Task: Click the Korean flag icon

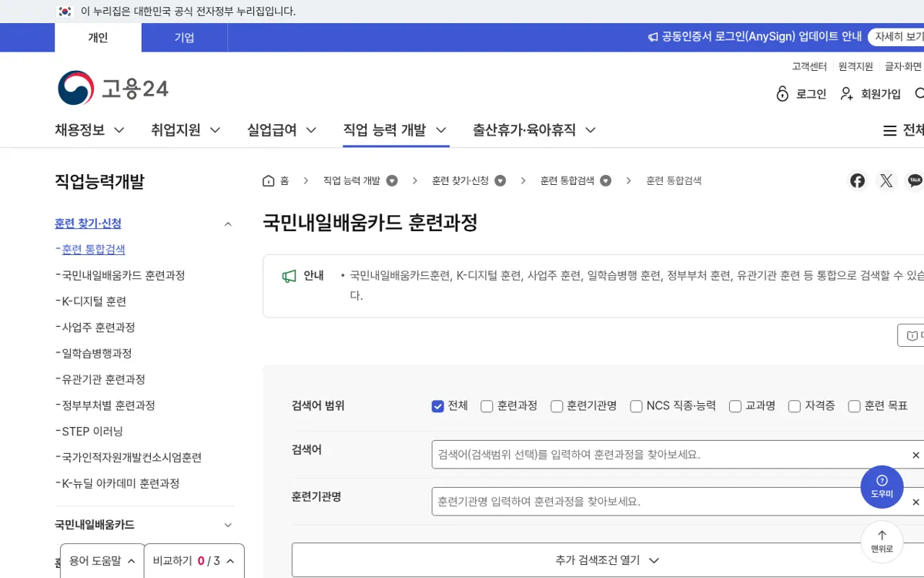Action: click(x=65, y=12)
